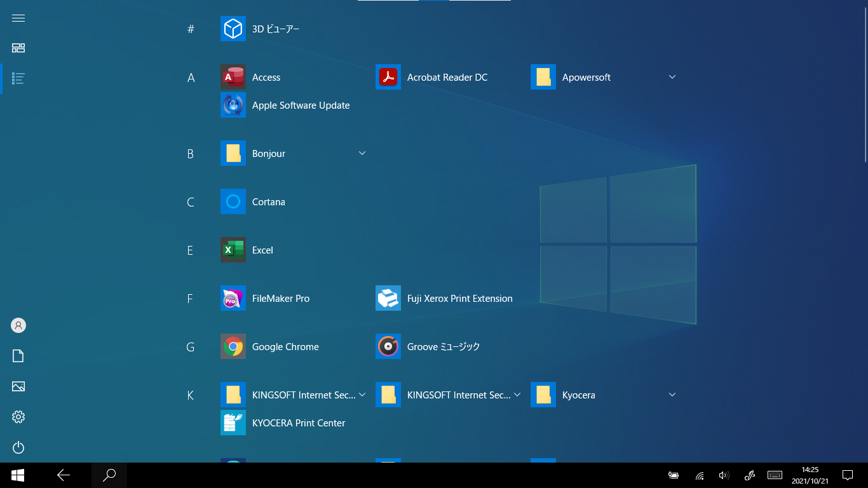This screenshot has width=868, height=488.
Task: Jump to letter G section header
Action: tap(190, 347)
